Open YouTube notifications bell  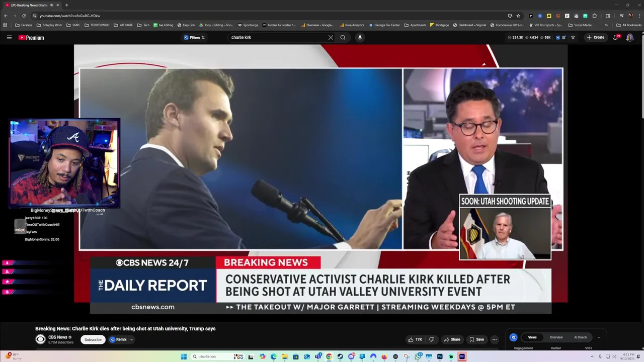coord(616,37)
